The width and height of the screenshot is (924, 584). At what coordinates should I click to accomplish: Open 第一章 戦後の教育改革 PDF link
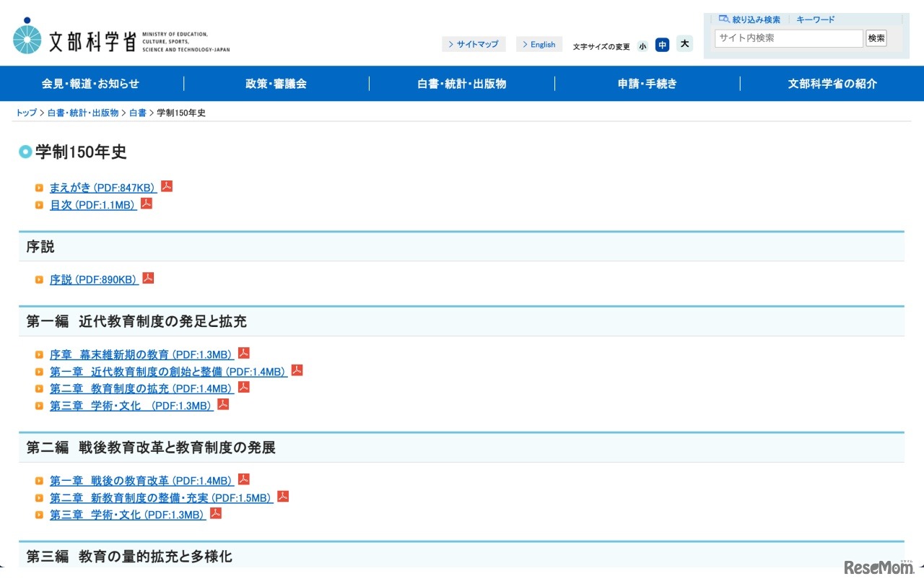click(x=141, y=481)
